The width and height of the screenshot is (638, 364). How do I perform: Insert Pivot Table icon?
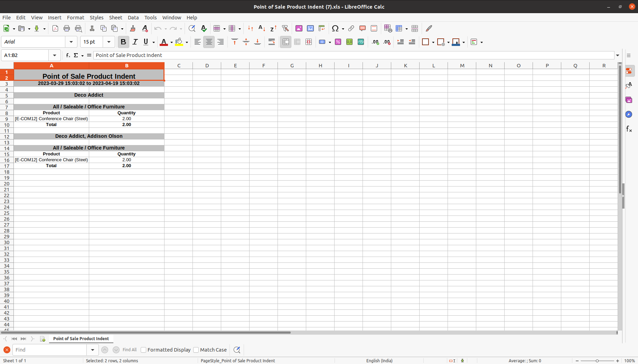322,29
